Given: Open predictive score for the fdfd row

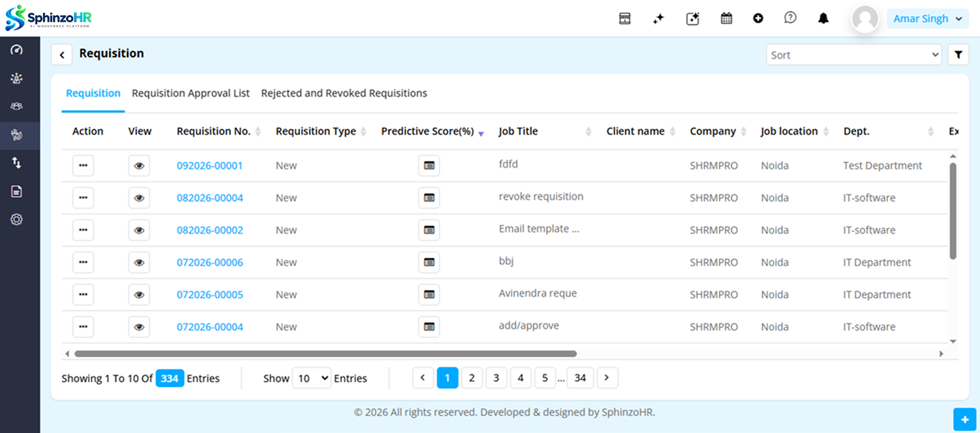Looking at the screenshot, I should pyautogui.click(x=429, y=166).
